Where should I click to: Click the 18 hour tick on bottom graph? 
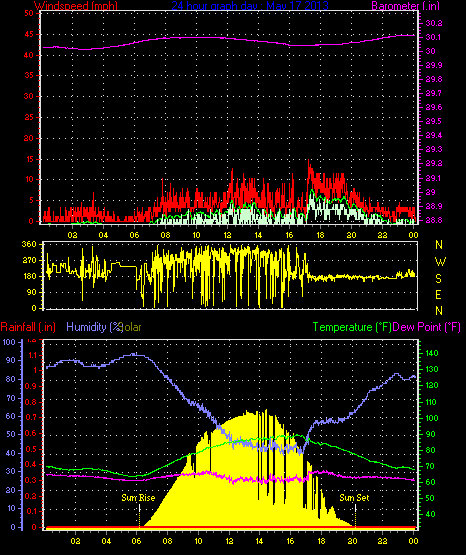coord(321,541)
